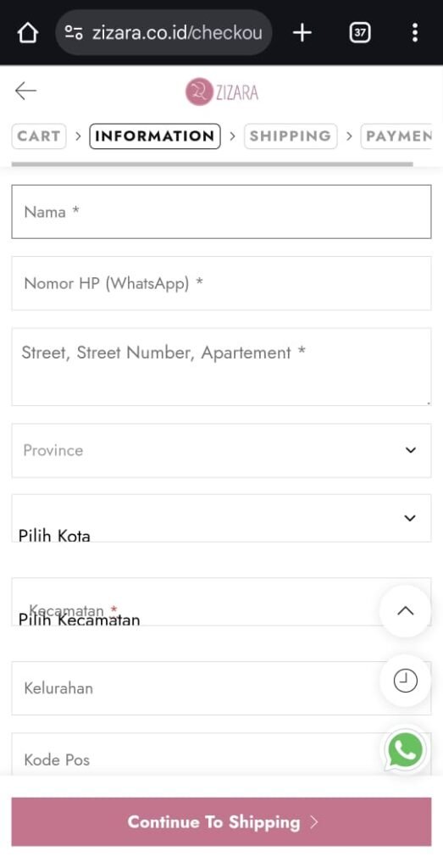Select the SHIPPING step tab

(x=291, y=136)
